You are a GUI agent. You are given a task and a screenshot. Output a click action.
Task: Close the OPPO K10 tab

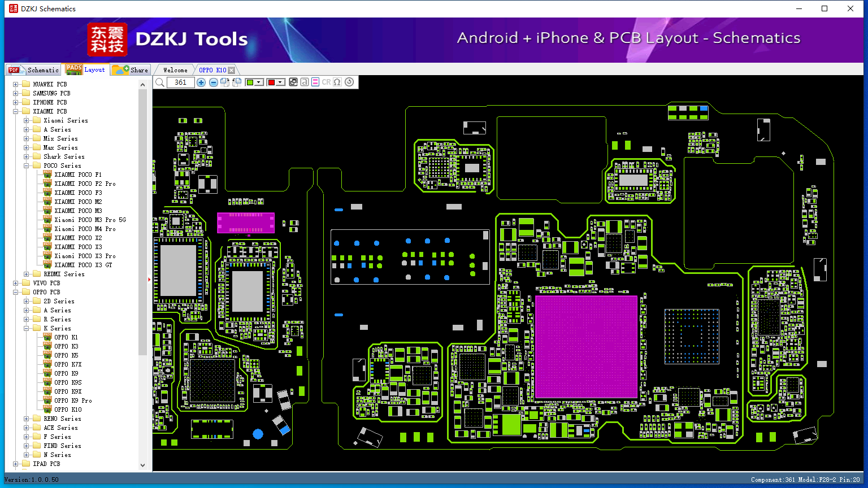[231, 70]
